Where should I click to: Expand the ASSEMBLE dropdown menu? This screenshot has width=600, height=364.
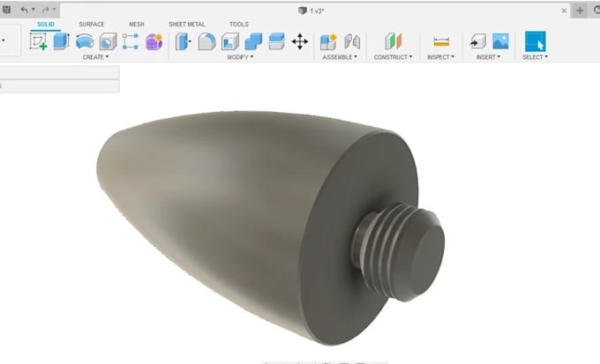point(340,57)
